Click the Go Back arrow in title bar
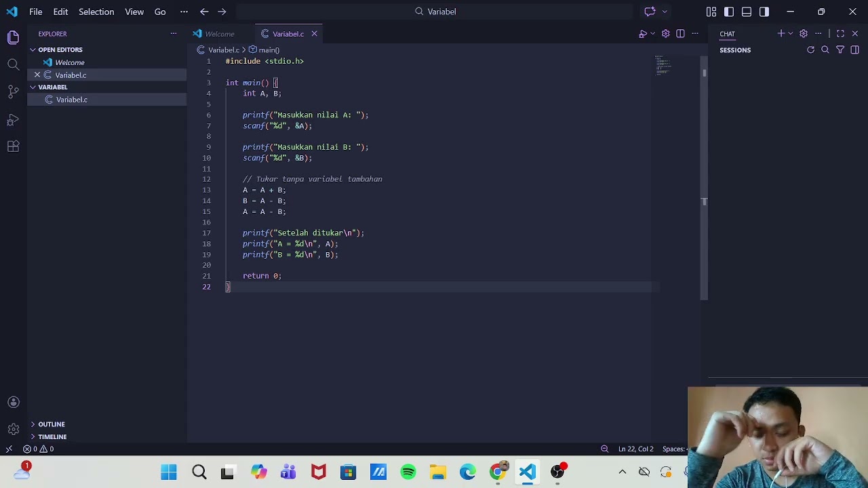868x488 pixels. tap(204, 12)
